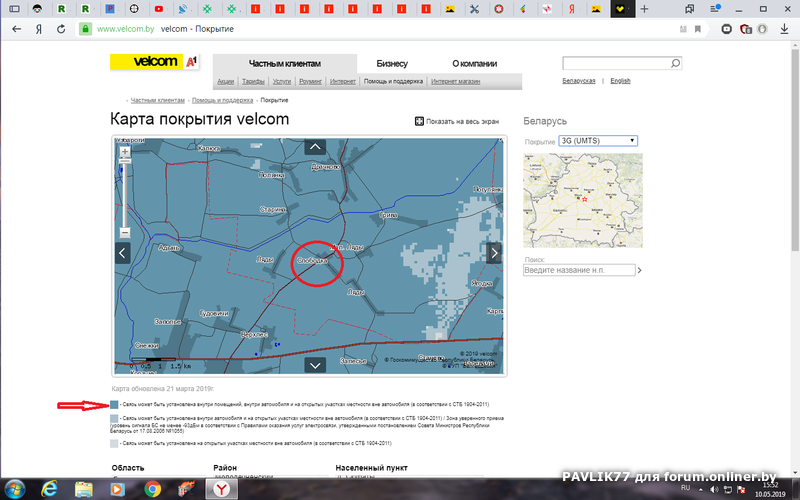The height and width of the screenshot is (500, 800).
Task: Go back with the browser back arrow
Action: (x=16, y=29)
